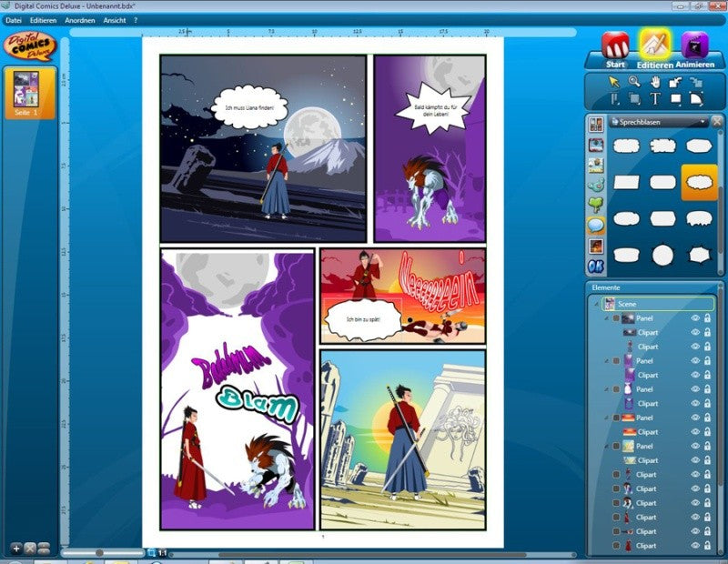Select the Text tool T icon
The height and width of the screenshot is (564, 728).
point(654,98)
